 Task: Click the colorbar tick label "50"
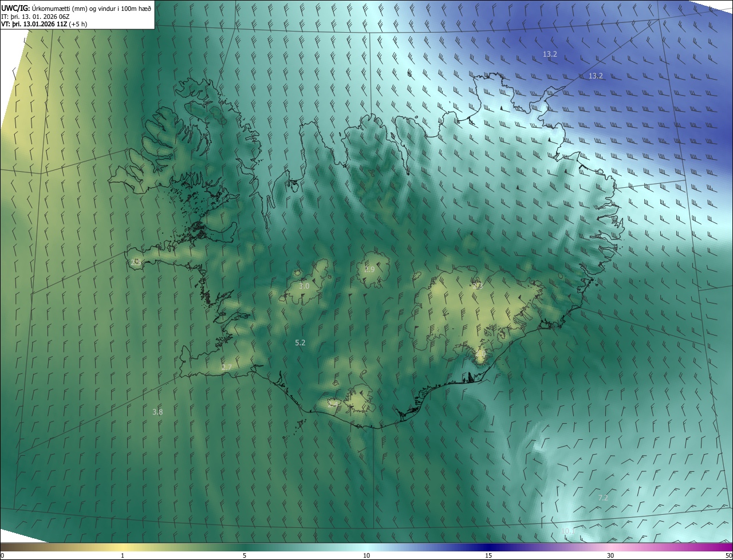[728, 555]
